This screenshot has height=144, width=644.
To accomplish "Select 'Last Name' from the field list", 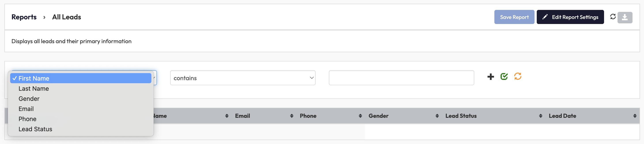I will pyautogui.click(x=34, y=89).
